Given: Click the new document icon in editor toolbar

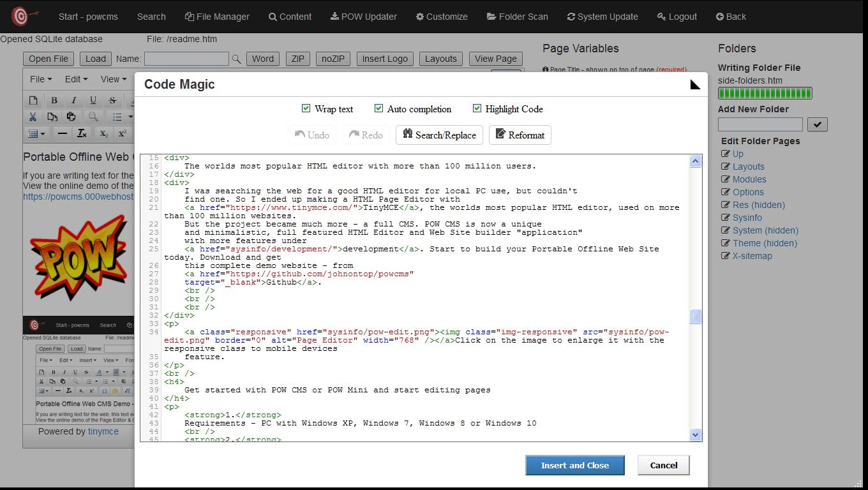Looking at the screenshot, I should (x=33, y=100).
